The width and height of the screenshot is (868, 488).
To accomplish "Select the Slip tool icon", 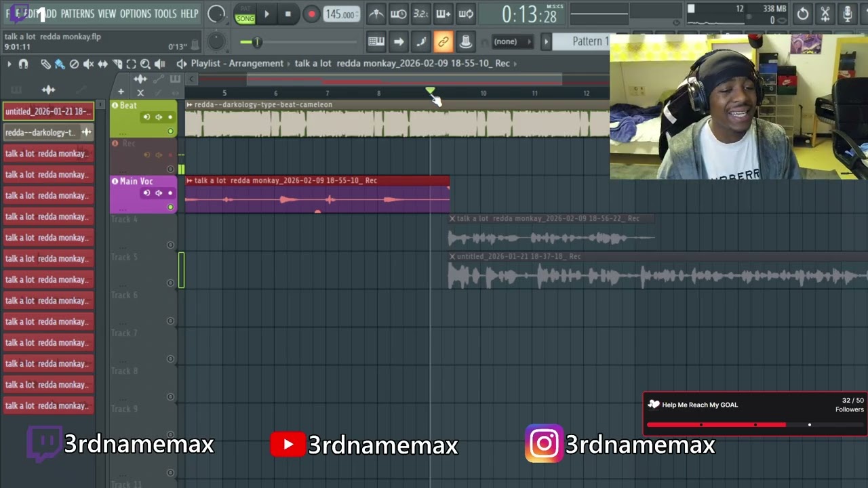I will click(102, 64).
